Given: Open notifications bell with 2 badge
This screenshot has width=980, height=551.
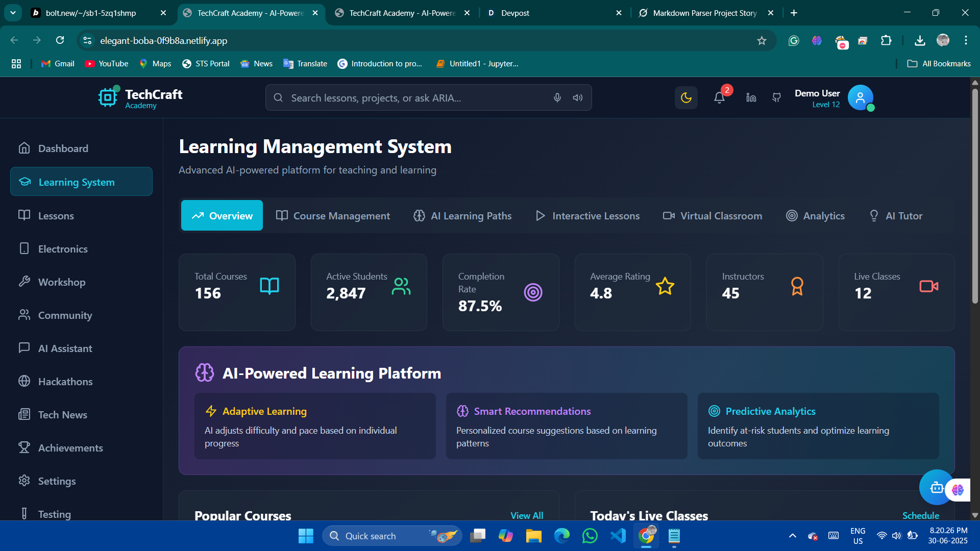Looking at the screenshot, I should [x=719, y=97].
